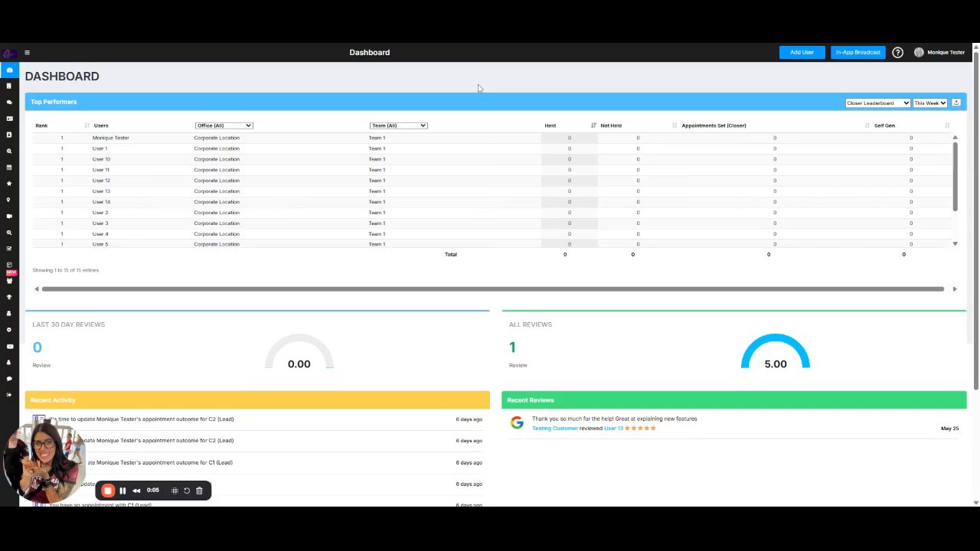Click the Recent Activity header
The image size is (980, 551).
[257, 400]
